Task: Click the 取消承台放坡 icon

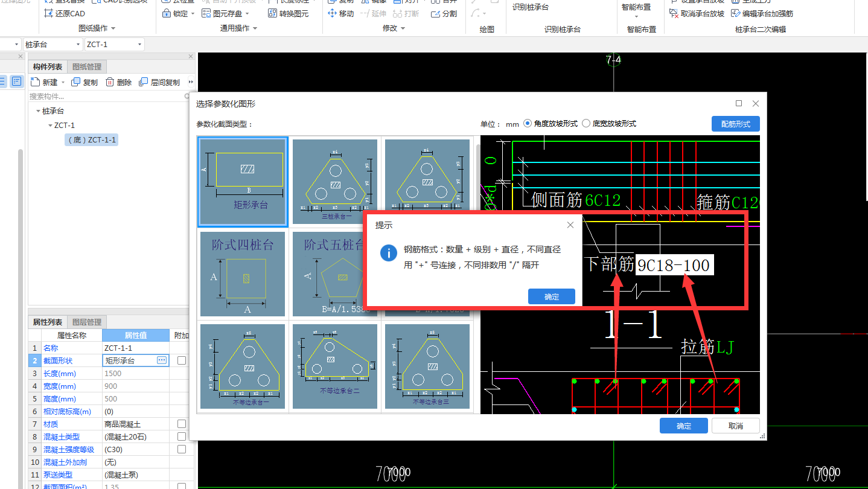Action: pyautogui.click(x=674, y=13)
